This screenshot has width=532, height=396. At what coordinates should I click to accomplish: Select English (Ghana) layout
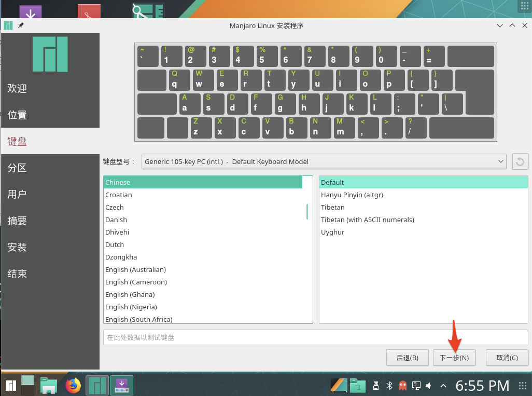point(203,294)
